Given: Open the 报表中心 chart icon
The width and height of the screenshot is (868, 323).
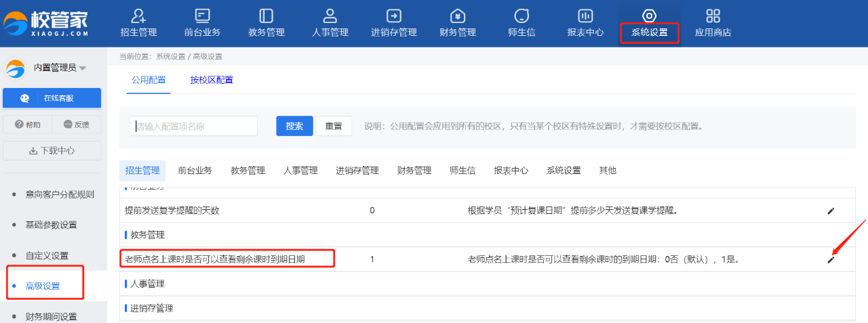Looking at the screenshot, I should coord(585,16).
